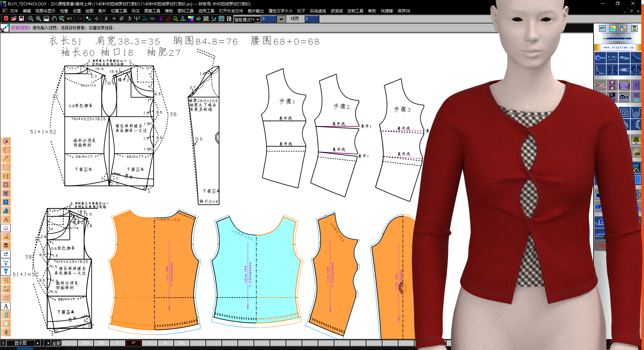Click the 步骤1 pattern diagram
This screenshot has height=350, width=644.
pos(285,129)
